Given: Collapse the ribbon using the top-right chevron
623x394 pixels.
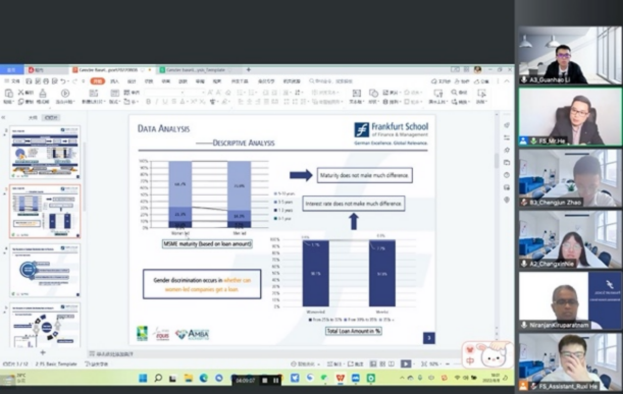Looking at the screenshot, I should (x=507, y=81).
